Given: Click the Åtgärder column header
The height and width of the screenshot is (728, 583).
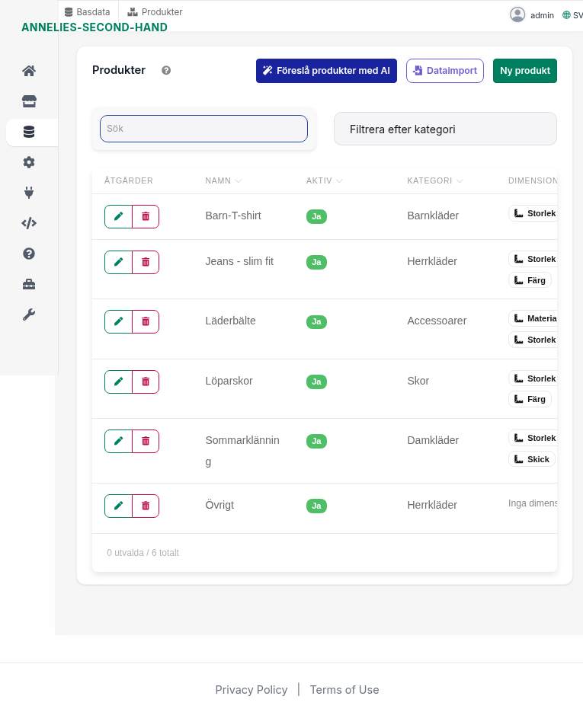Looking at the screenshot, I should 129,180.
